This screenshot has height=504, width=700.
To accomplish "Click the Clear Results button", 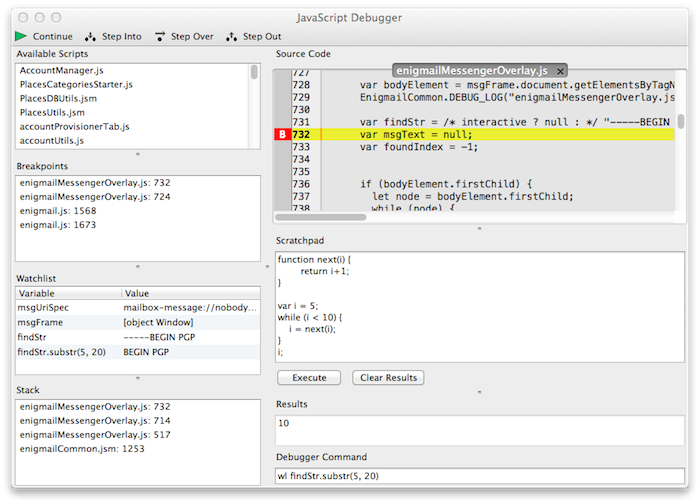I will [x=388, y=378].
